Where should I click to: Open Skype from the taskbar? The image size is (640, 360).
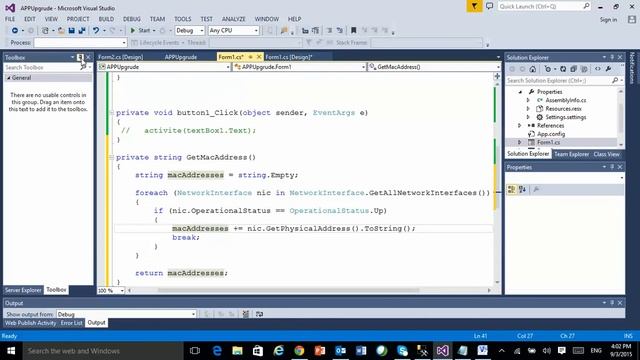(402, 351)
